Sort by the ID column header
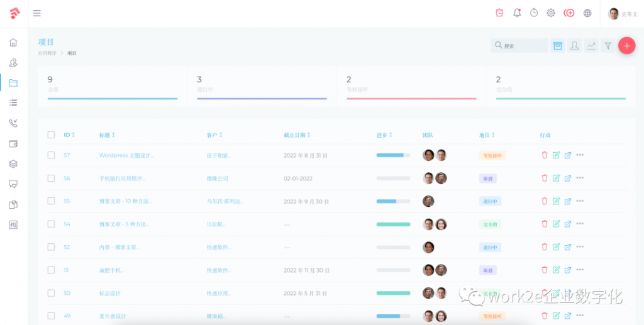 (x=69, y=135)
